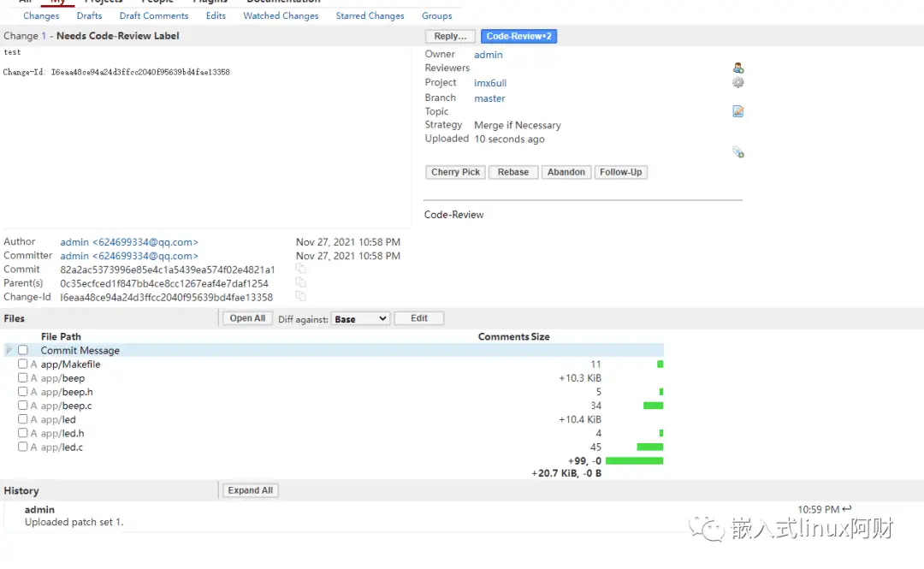The image size is (924, 569).
Task: Open project settings gear next to imx6ull
Action: 737,83
